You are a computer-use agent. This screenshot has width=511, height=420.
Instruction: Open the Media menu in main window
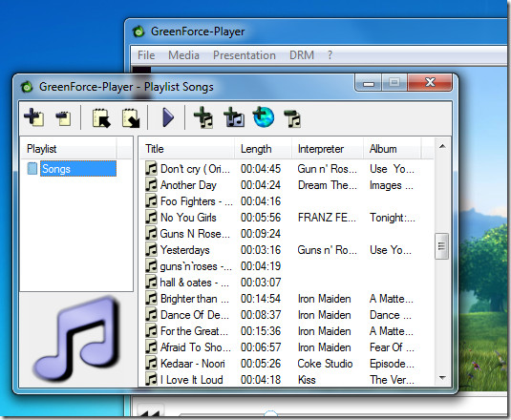183,55
